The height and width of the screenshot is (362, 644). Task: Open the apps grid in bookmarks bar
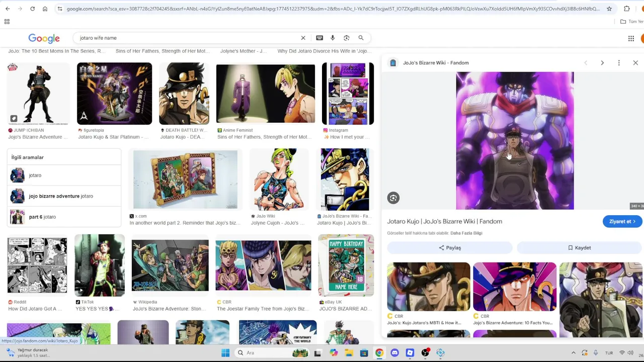(7, 22)
